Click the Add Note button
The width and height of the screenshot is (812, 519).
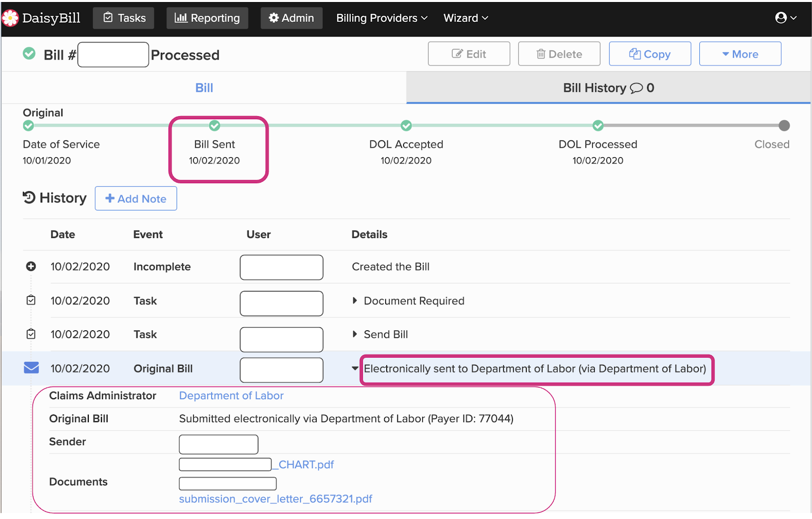coord(136,198)
